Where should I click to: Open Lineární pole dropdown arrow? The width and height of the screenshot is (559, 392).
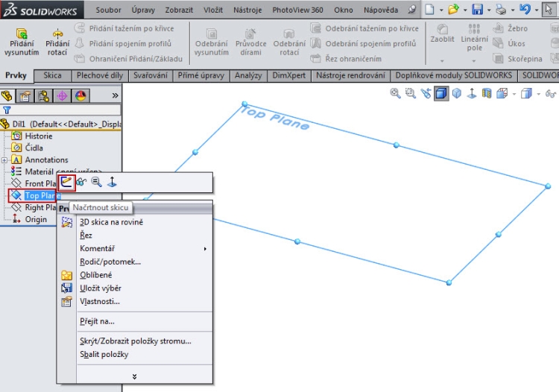pyautogui.click(x=474, y=61)
